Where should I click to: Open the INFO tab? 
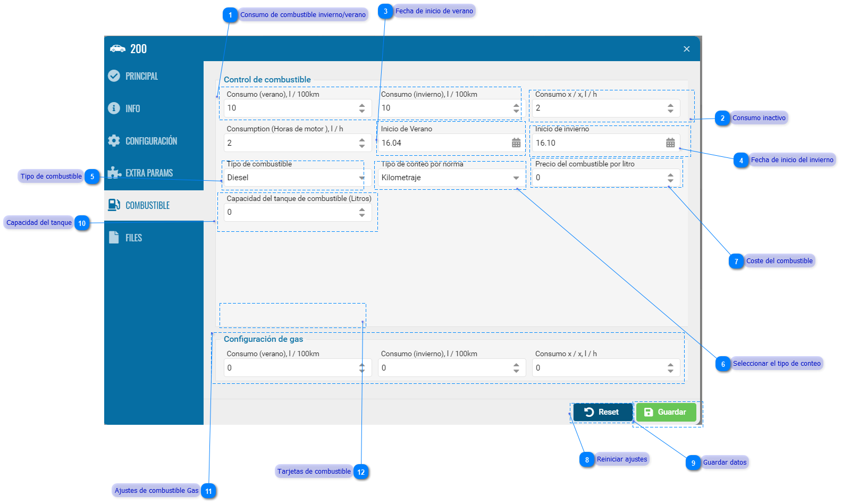154,108
